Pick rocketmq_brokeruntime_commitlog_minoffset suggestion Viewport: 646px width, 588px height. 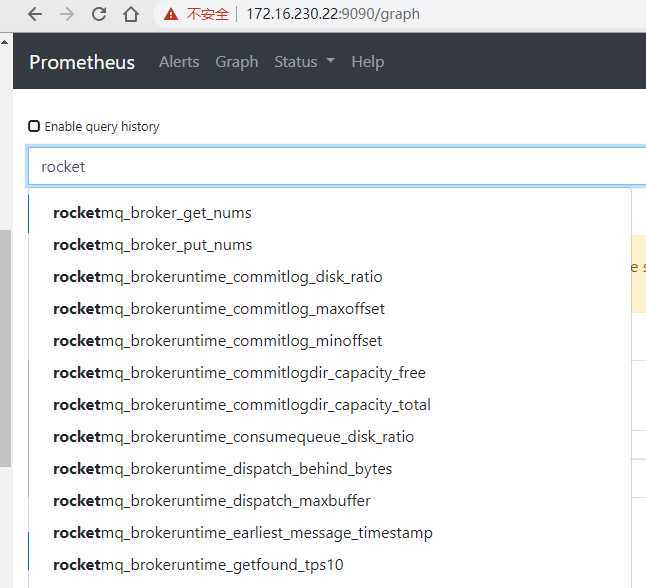pyautogui.click(x=330, y=341)
